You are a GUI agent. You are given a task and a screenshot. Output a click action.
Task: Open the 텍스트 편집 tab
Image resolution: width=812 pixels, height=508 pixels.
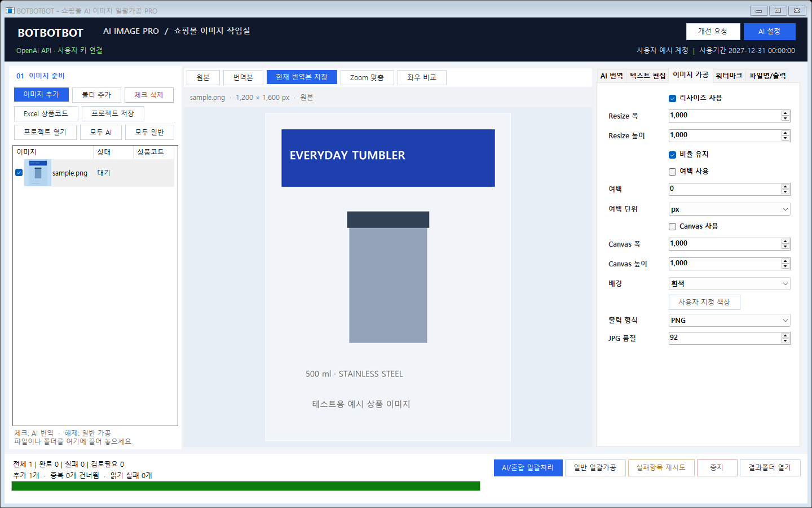click(647, 76)
